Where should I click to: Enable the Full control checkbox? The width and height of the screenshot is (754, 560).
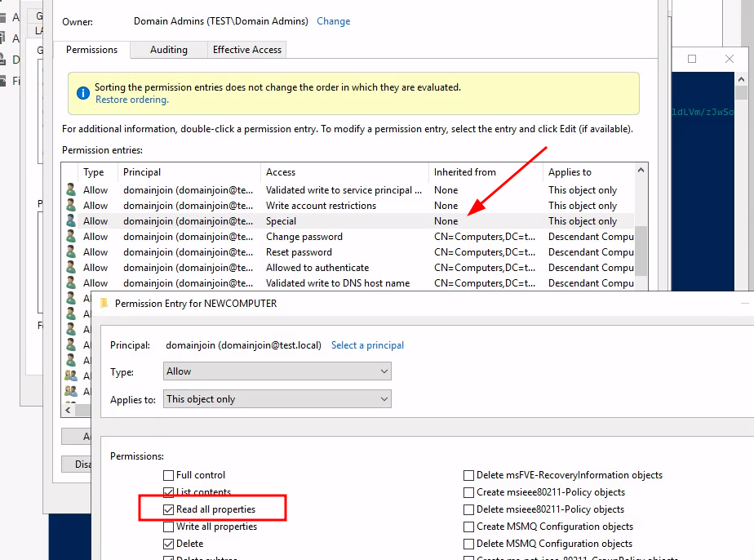pyautogui.click(x=169, y=475)
